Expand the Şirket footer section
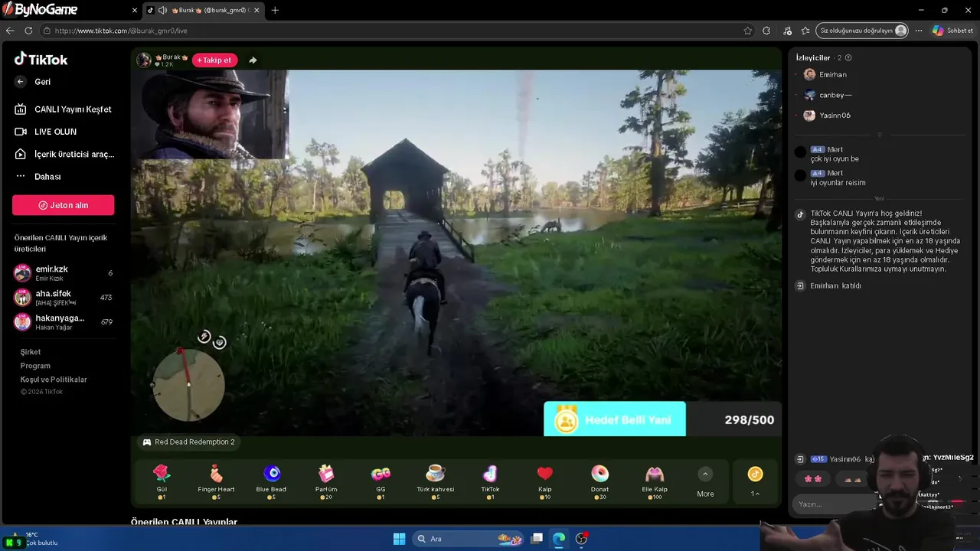 pyautogui.click(x=31, y=352)
